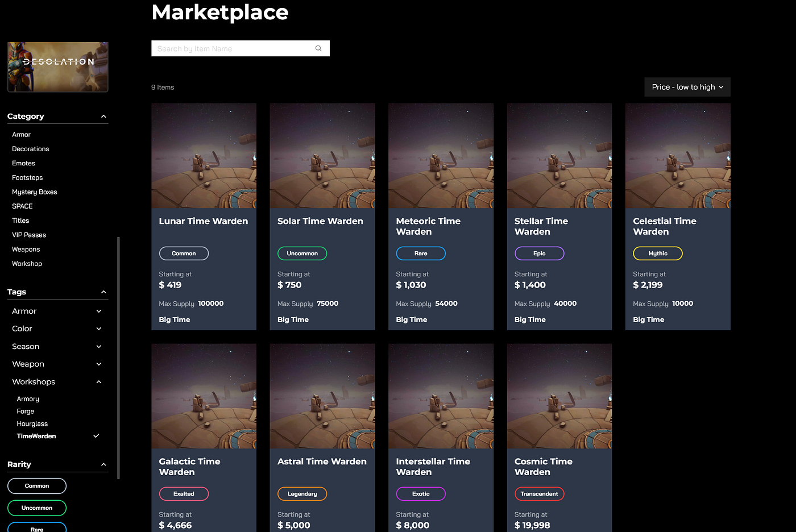Open the "Price - low to high" sort dropdown
The height and width of the screenshot is (532, 796).
pos(687,87)
